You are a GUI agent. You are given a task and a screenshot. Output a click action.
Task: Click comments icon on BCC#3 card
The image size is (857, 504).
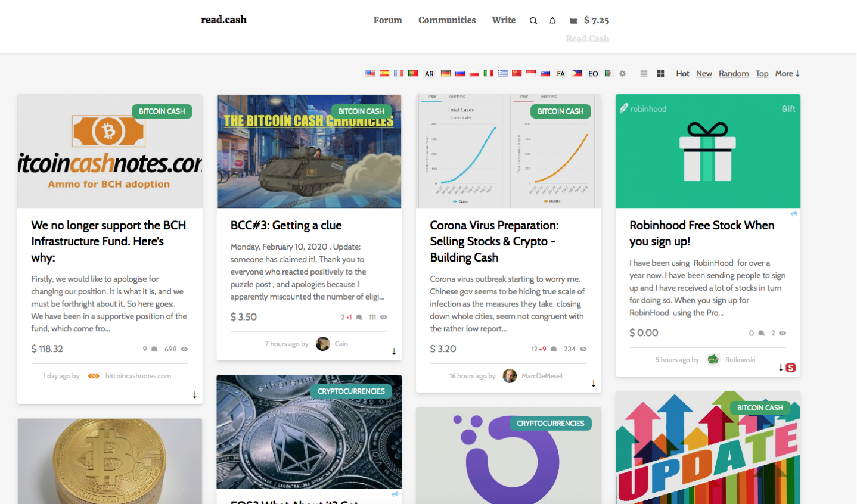pos(359,317)
